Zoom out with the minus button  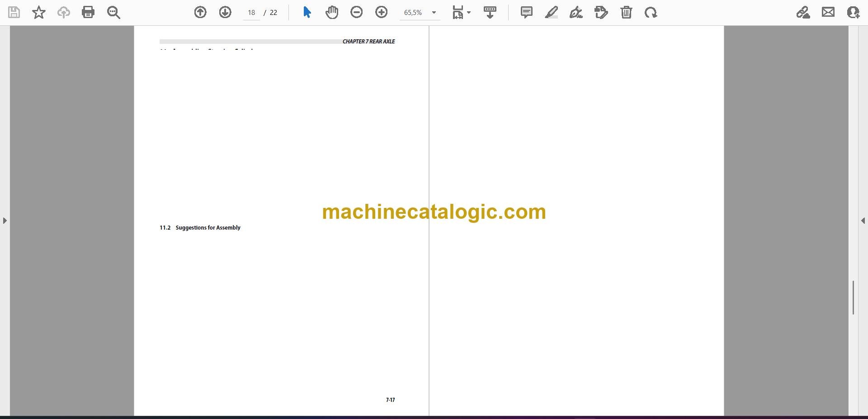[x=357, y=12]
